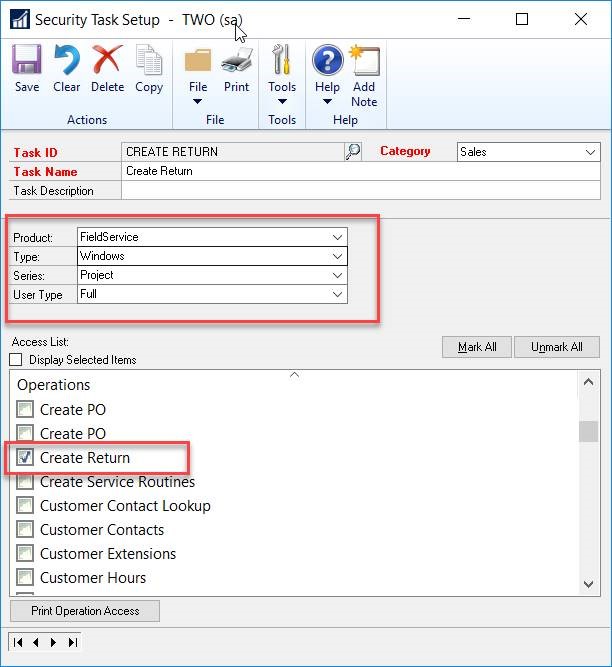The image size is (612, 667).
Task: Click the Task Name label
Action: (x=46, y=171)
